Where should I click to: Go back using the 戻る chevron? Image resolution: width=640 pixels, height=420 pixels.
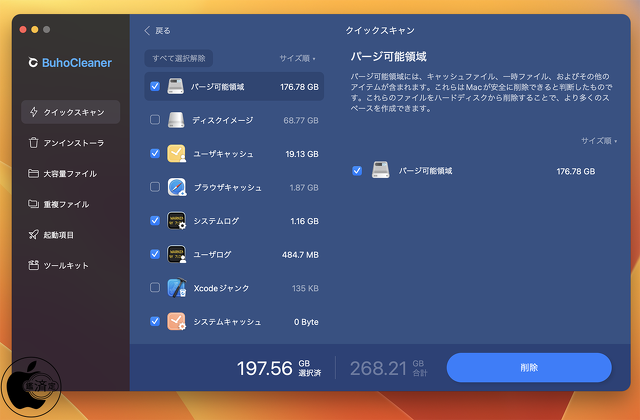[149, 31]
